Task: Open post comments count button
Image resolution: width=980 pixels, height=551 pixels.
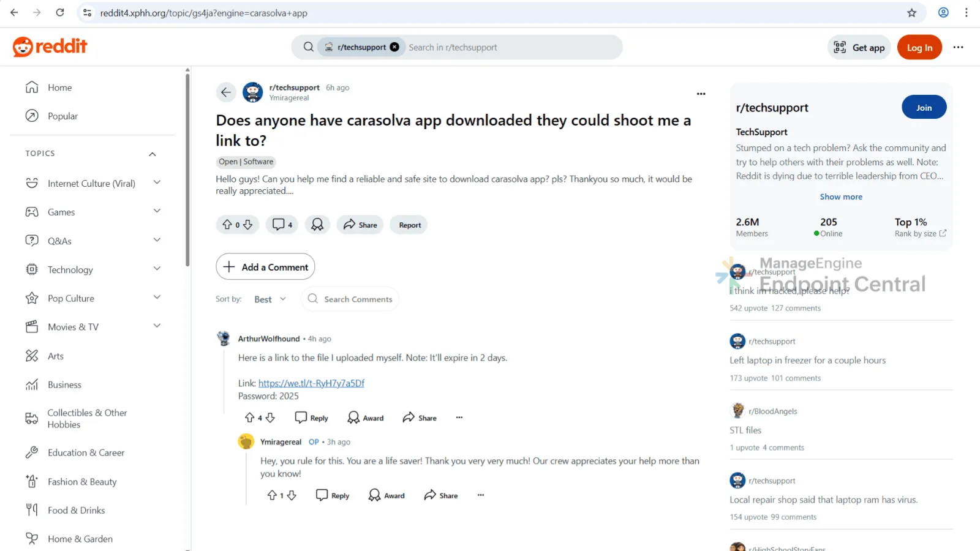Action: pos(282,225)
